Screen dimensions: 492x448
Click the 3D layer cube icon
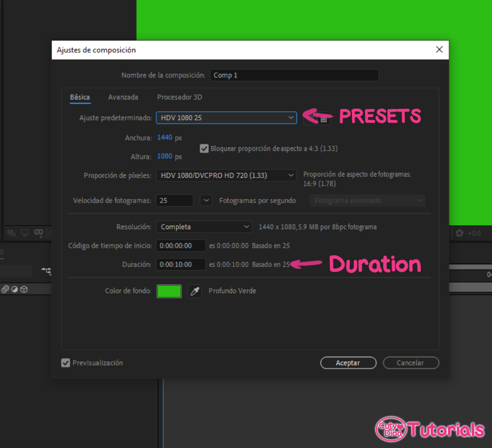point(24,290)
